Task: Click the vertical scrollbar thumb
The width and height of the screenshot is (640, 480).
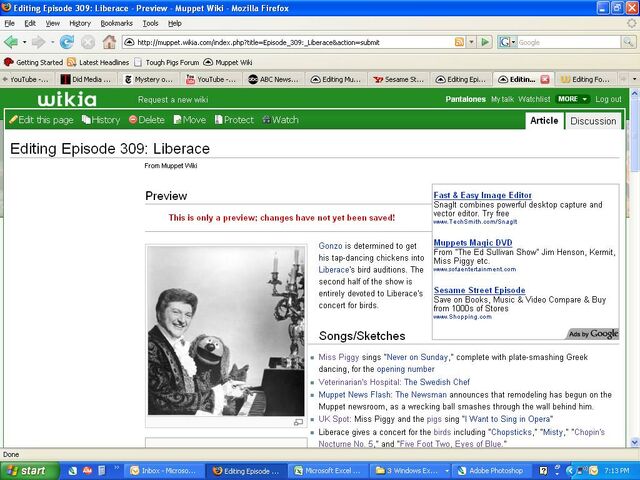Action: 634,135
